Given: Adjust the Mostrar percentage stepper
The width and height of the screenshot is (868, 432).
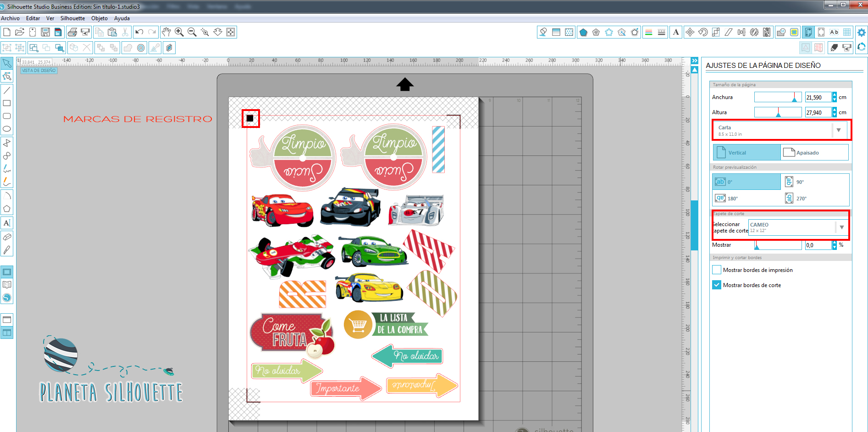Looking at the screenshot, I should (x=835, y=245).
